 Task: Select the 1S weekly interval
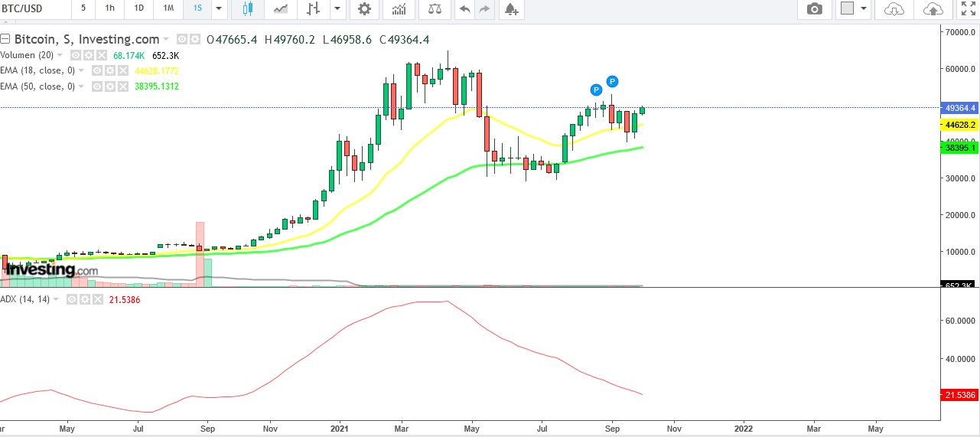(x=197, y=9)
